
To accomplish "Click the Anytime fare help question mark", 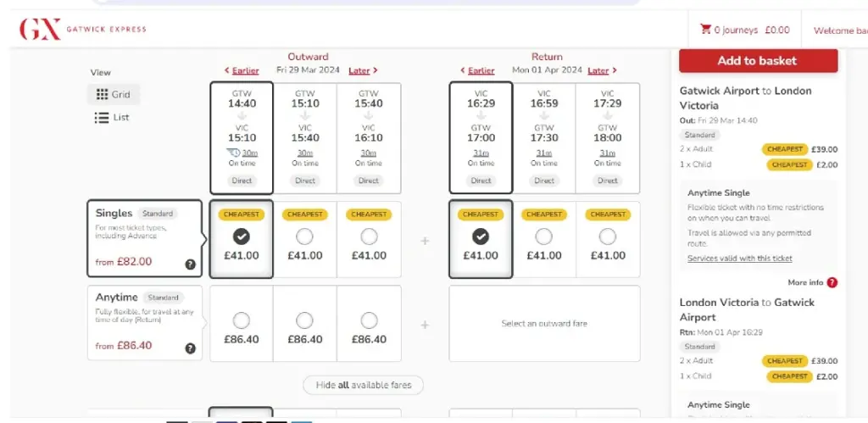I will click(191, 348).
